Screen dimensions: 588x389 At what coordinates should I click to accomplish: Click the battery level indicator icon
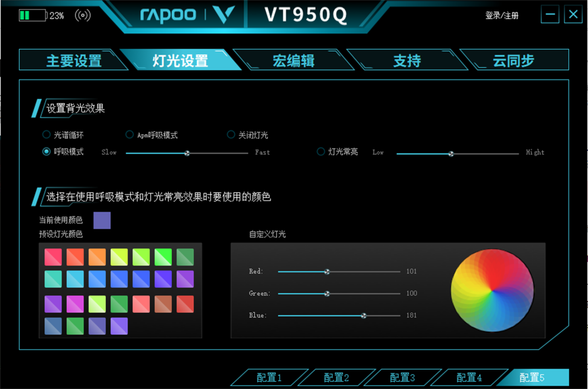coord(32,15)
